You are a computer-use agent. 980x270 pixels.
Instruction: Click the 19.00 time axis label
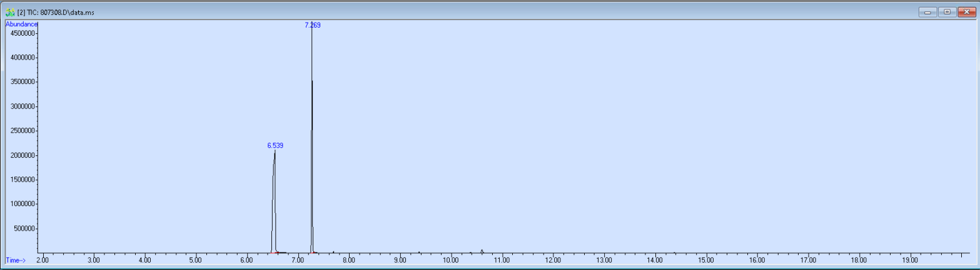pos(911,259)
